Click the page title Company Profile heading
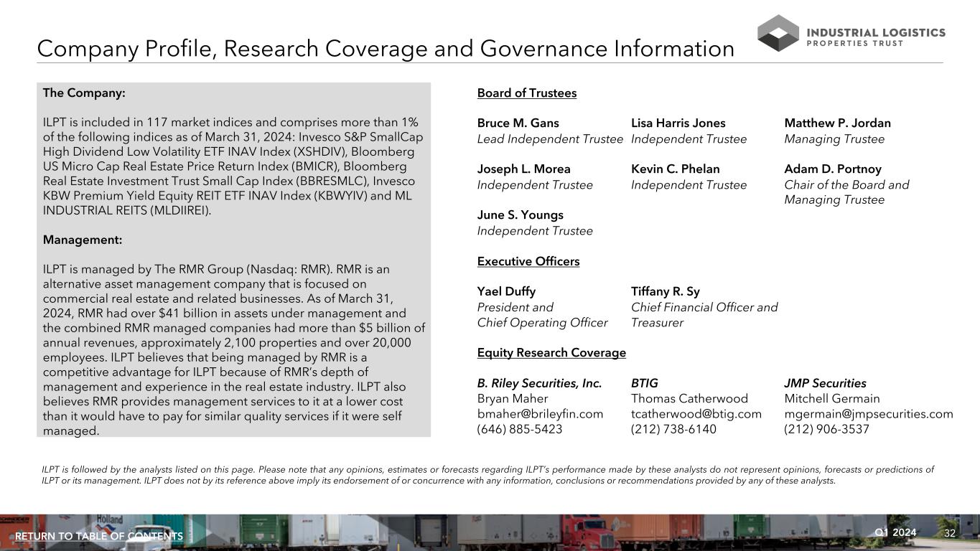Image resolution: width=980 pixels, height=551 pixels. point(385,49)
